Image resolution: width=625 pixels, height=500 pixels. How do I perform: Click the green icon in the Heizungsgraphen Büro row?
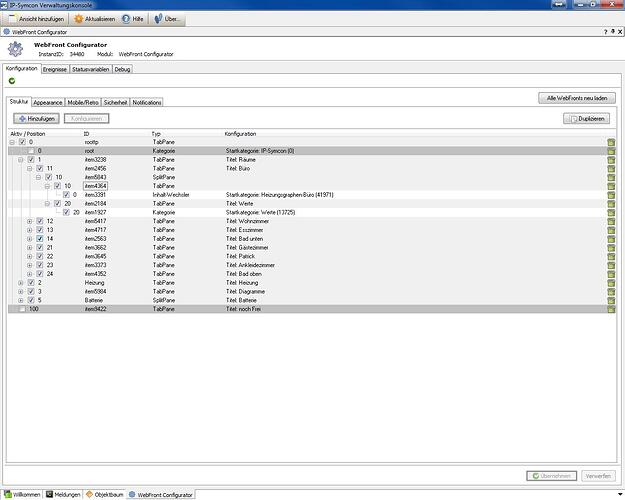point(611,195)
